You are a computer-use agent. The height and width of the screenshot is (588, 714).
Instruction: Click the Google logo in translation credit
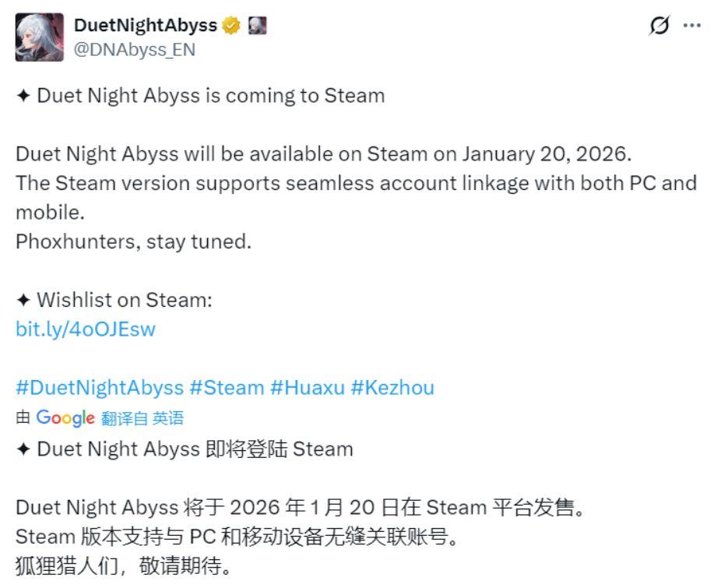coord(65,418)
